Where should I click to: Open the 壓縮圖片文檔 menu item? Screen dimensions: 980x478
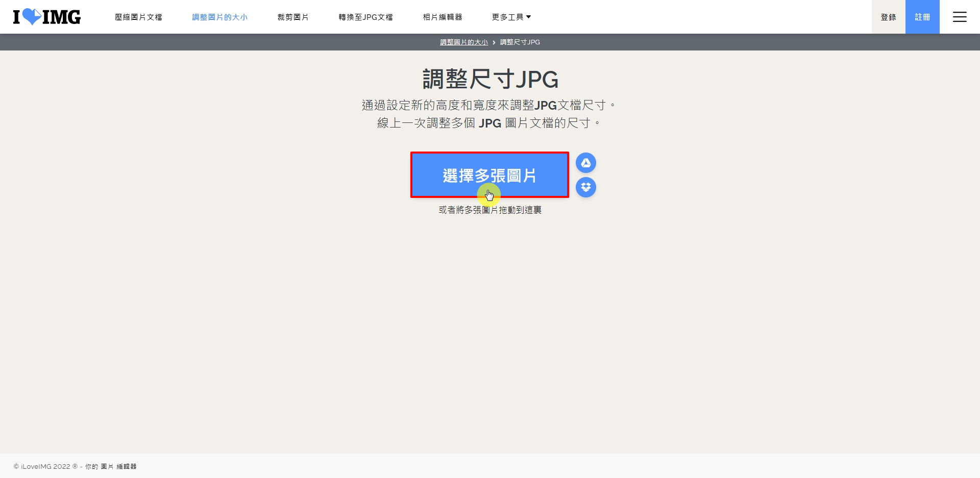click(x=138, y=17)
